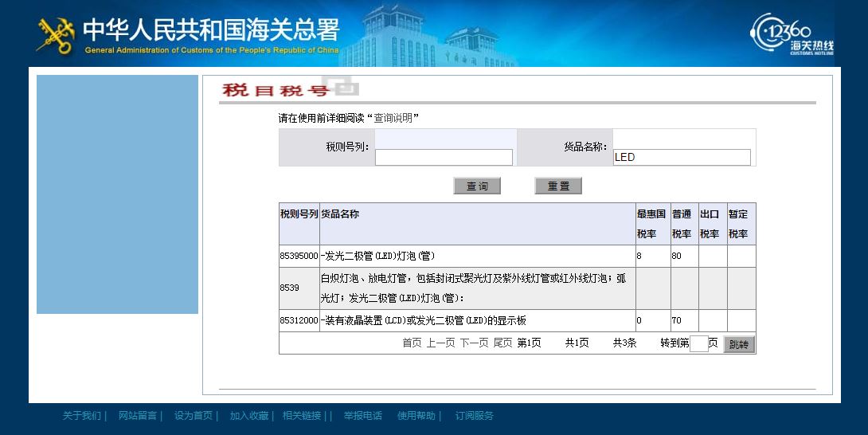Select tariff code 8539 cell

pyautogui.click(x=299, y=288)
